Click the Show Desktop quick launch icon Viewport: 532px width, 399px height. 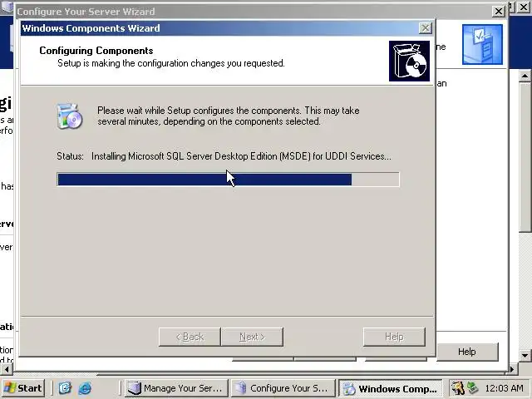coord(65,388)
